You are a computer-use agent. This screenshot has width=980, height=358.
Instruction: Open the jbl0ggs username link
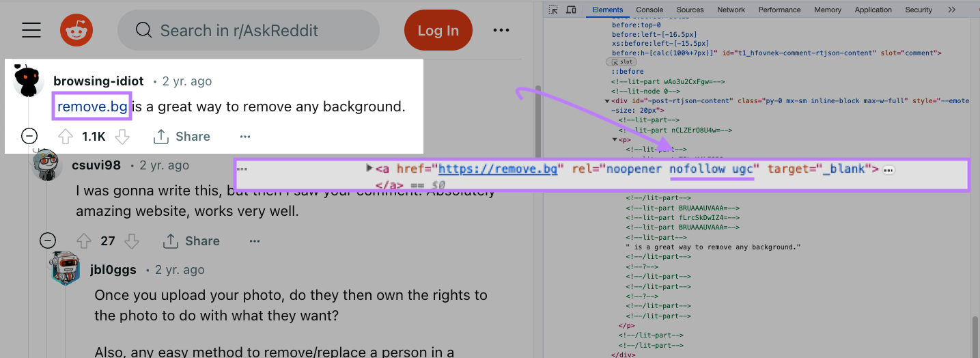point(113,270)
